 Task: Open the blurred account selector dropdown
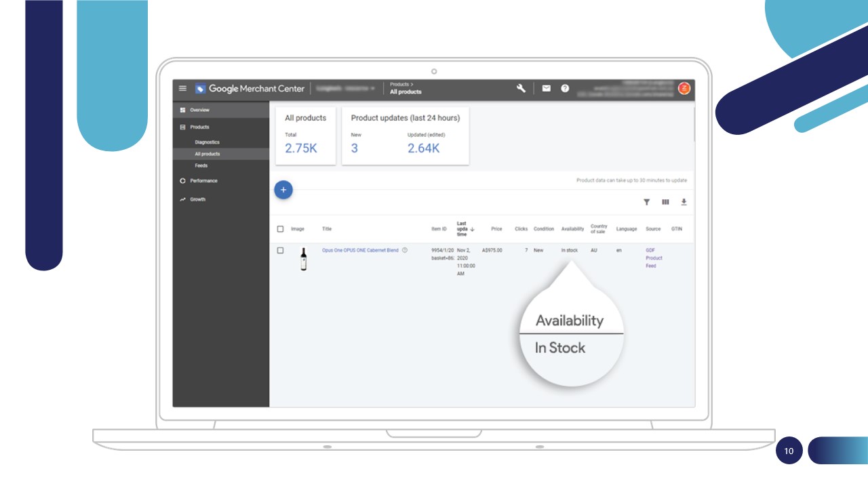click(346, 89)
